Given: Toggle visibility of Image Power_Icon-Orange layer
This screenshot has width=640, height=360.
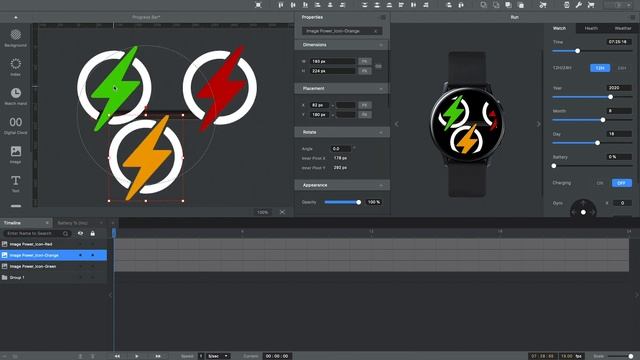Looking at the screenshot, I should (x=80, y=255).
